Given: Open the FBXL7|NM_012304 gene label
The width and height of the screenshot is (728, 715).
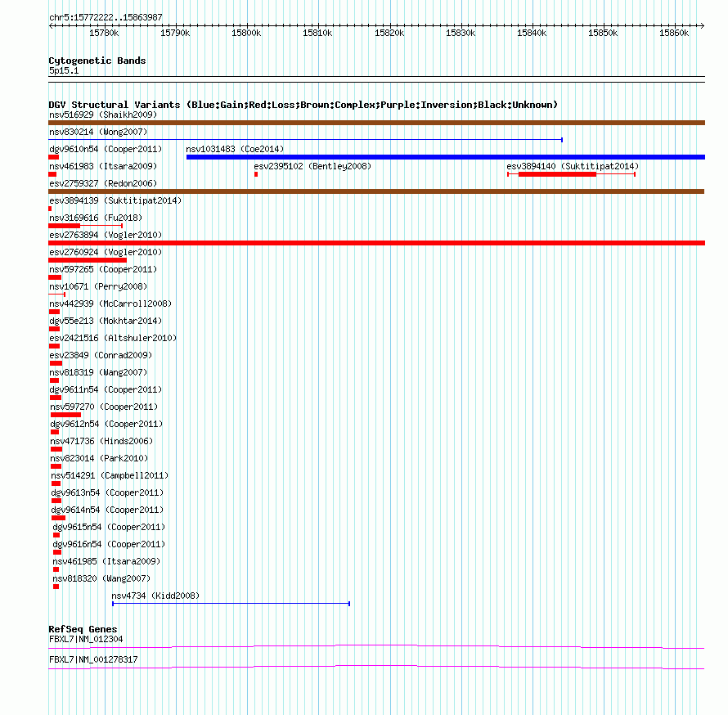Looking at the screenshot, I should (x=86, y=639).
